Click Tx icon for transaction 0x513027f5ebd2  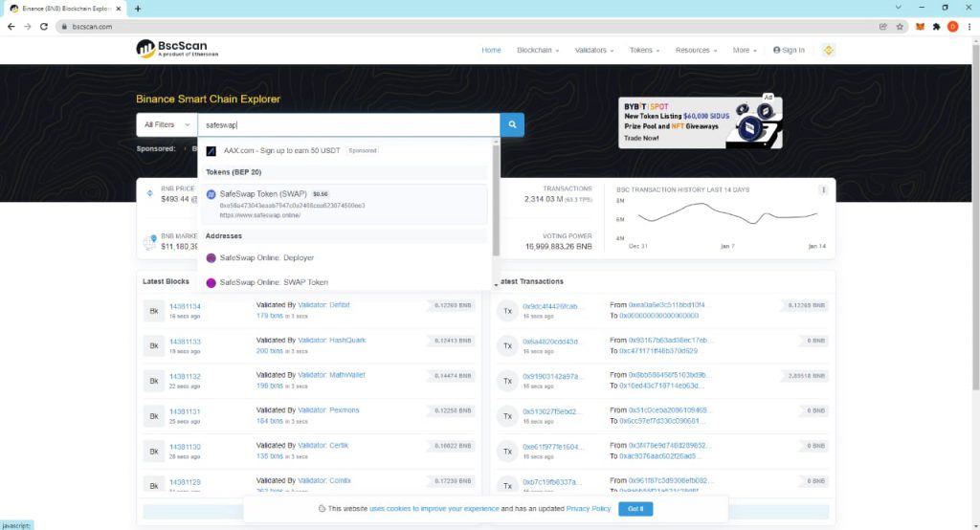point(507,415)
